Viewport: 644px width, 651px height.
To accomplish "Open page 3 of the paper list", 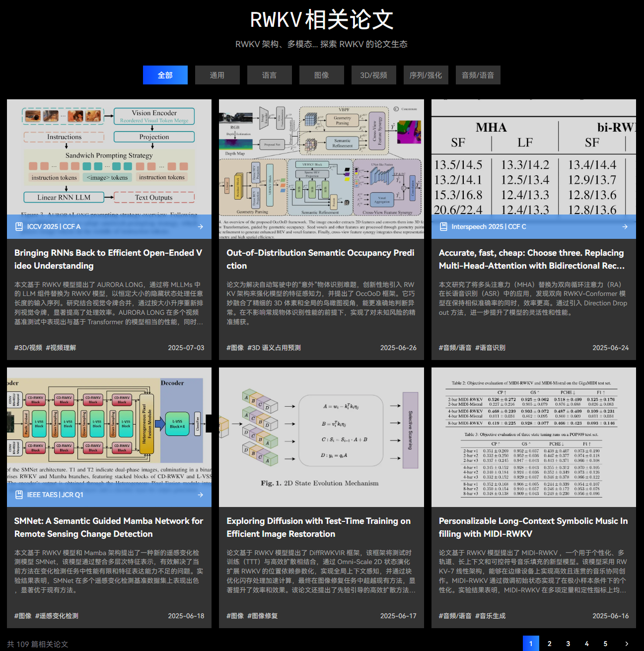I will (x=568, y=643).
